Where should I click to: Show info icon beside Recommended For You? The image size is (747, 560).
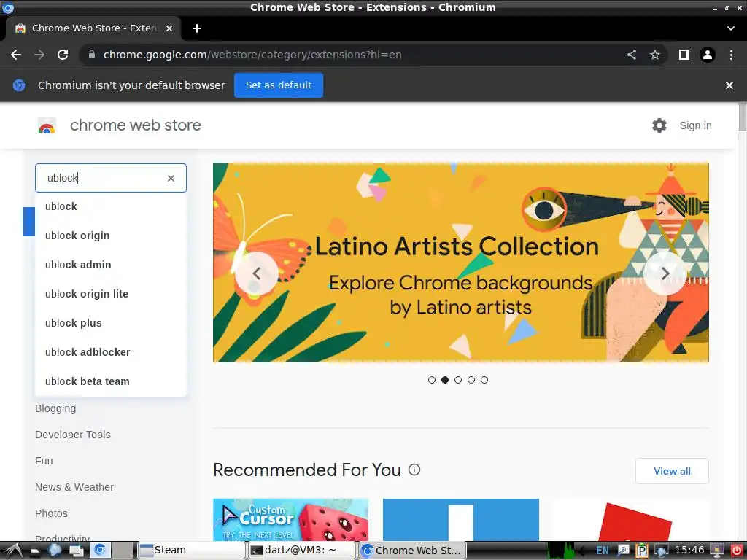414,470
